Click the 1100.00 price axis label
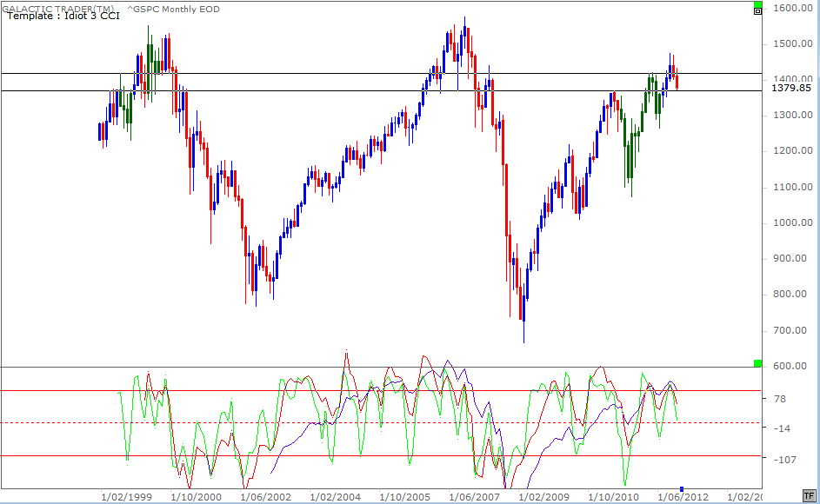The image size is (820, 504). click(x=793, y=187)
